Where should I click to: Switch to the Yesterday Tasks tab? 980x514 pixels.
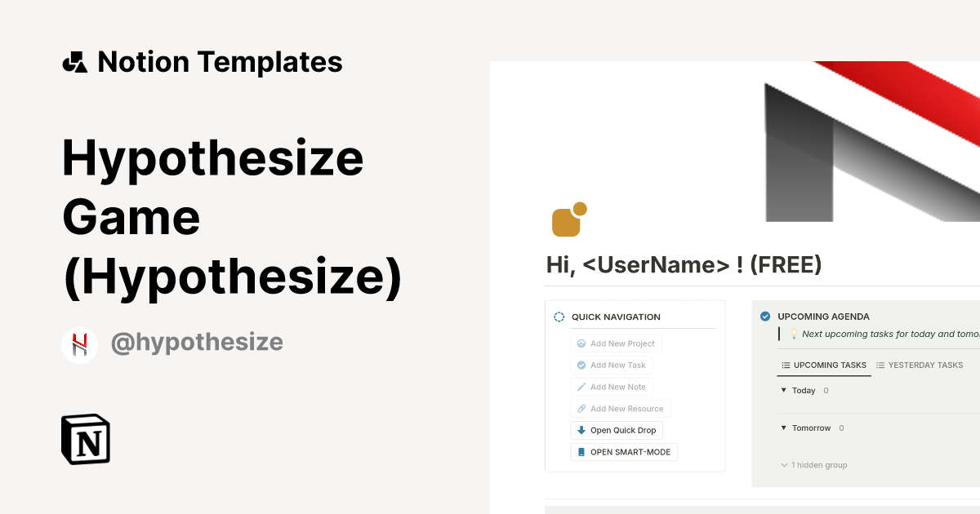919,365
